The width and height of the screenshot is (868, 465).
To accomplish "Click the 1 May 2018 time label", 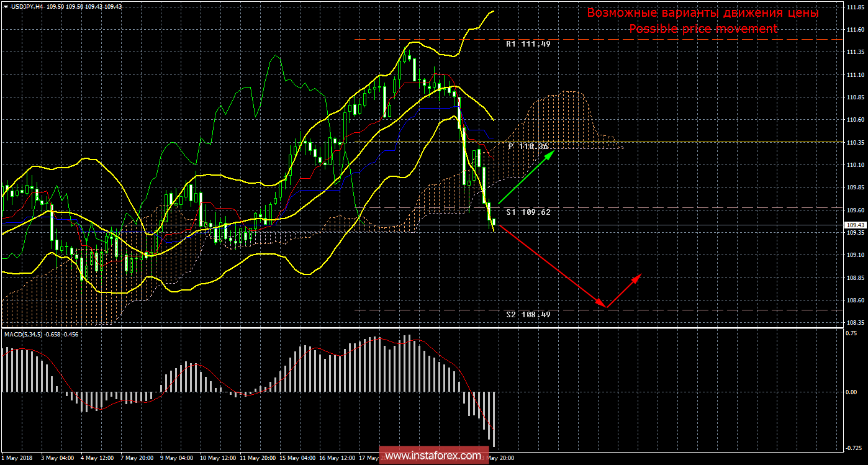I will 17,458.
